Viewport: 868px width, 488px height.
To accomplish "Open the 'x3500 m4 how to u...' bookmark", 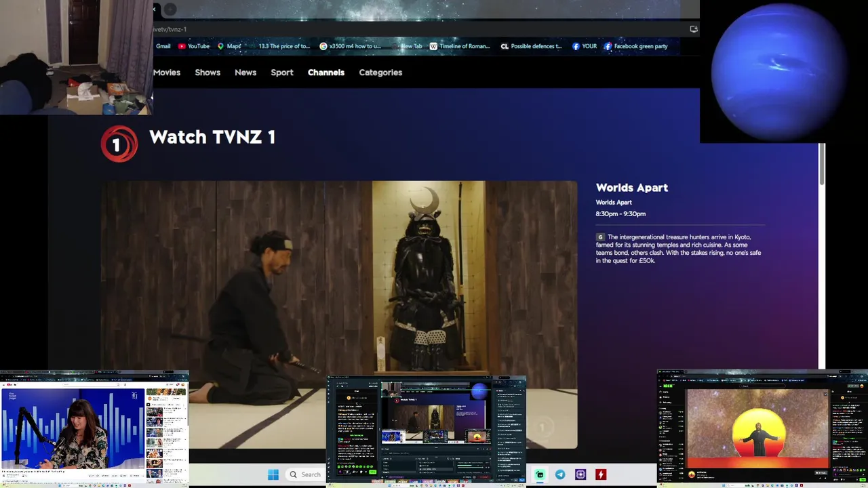I will tap(351, 46).
